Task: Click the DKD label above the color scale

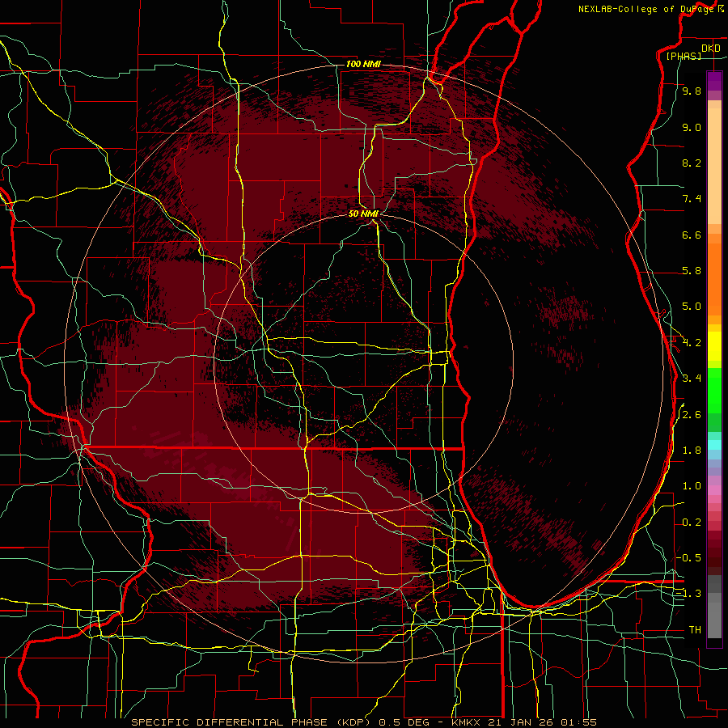Action: pyautogui.click(x=710, y=49)
